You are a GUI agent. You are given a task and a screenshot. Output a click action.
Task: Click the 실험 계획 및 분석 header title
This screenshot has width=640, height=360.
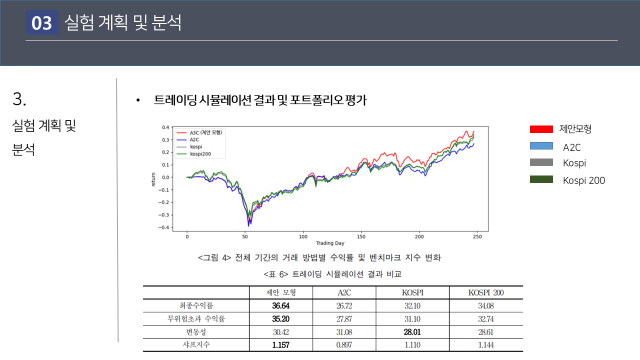click(x=123, y=22)
